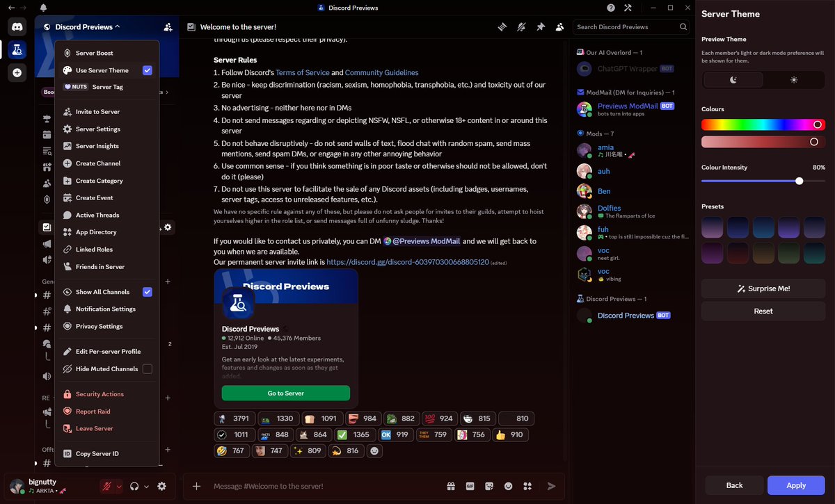This screenshot has height=504, width=835.
Task: Adjust the Colour Intensity slider
Action: point(763,181)
